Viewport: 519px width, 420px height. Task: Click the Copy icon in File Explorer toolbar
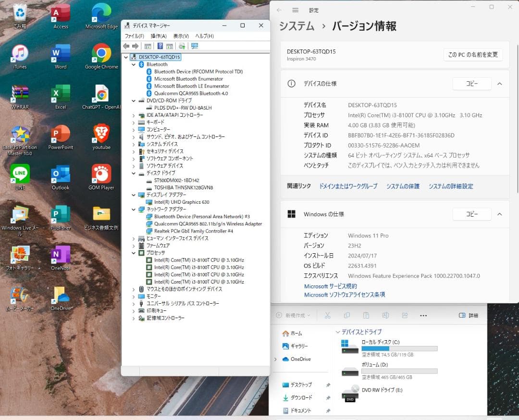click(347, 315)
